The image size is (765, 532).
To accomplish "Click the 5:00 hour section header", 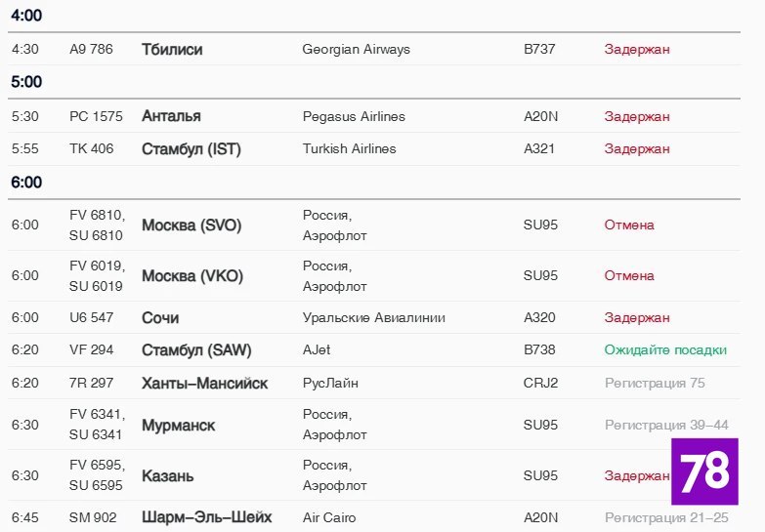I will point(26,82).
